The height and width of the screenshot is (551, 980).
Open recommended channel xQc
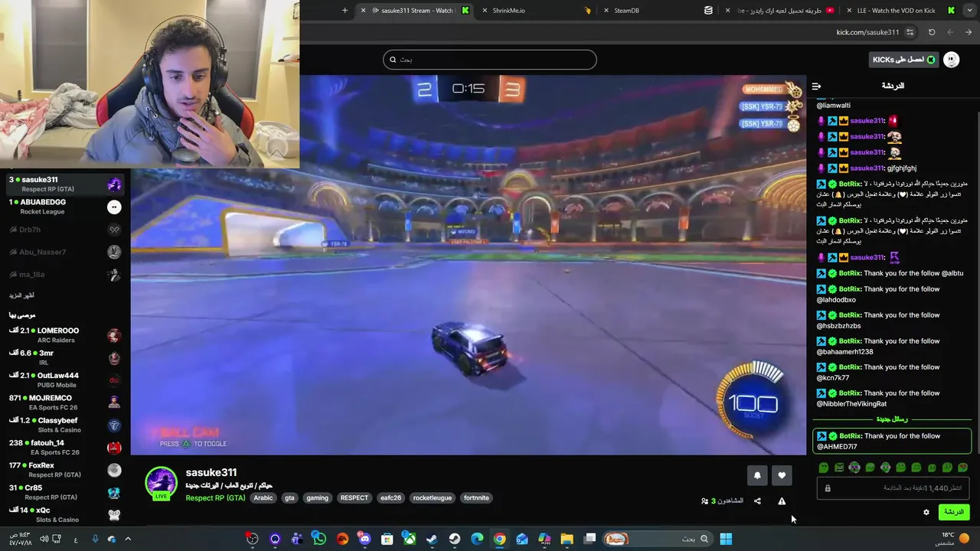pos(65,514)
